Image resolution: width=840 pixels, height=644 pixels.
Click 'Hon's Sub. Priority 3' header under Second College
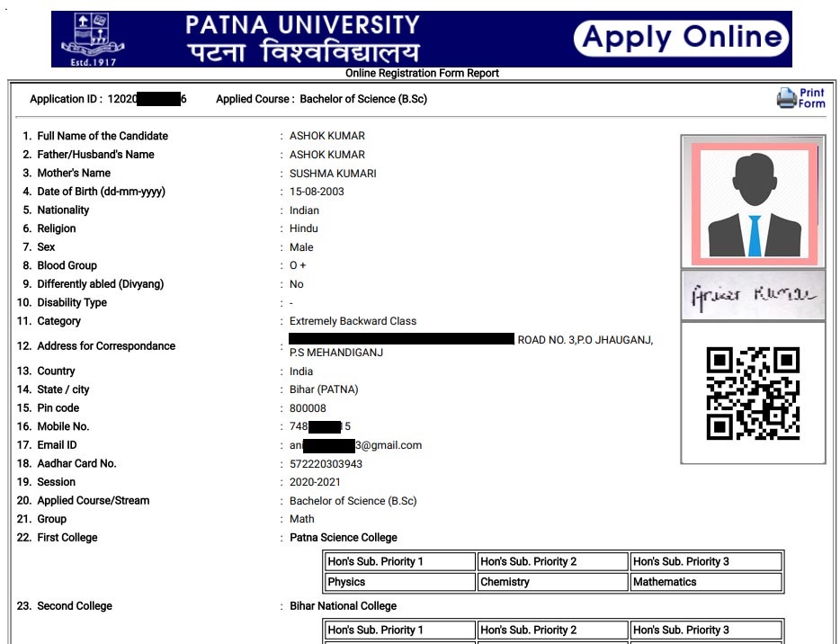point(706,631)
